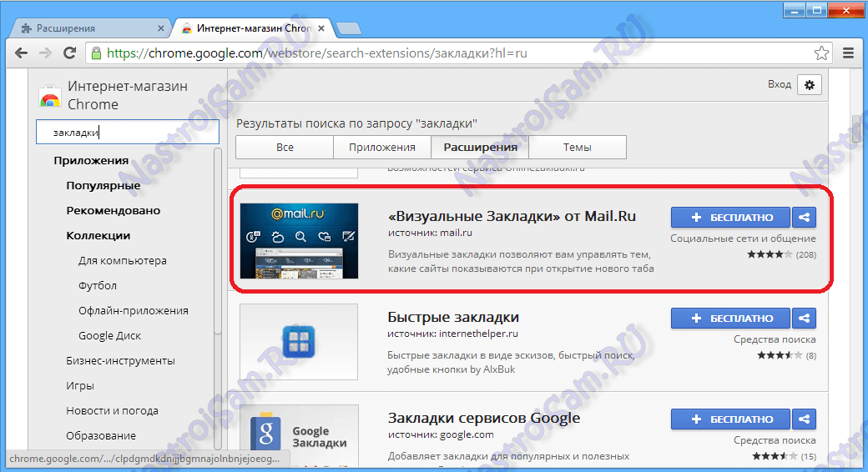Open the Популярные category
Viewport: 868px width, 472px height.
pyautogui.click(x=103, y=185)
